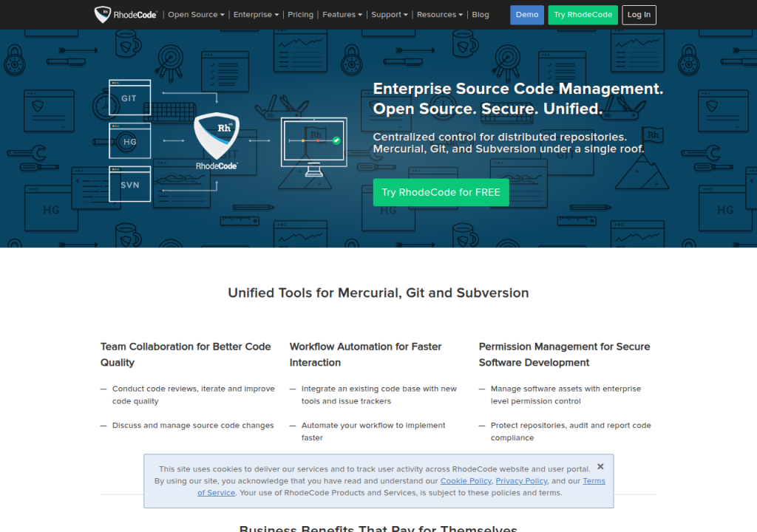The image size is (757, 532).
Task: Open the Blog link in navbar
Action: (481, 15)
